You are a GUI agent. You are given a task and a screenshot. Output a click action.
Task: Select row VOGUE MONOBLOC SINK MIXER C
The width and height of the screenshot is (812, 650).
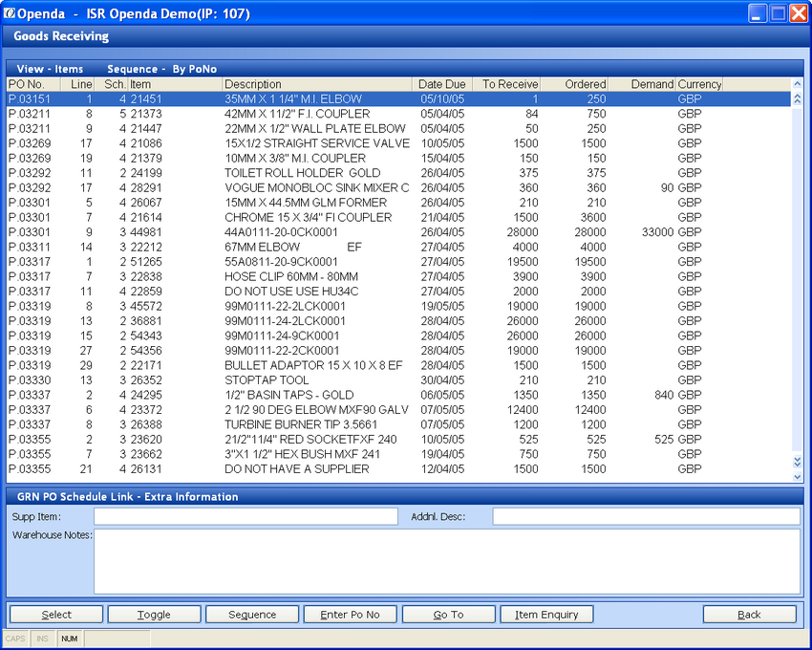pyautogui.click(x=398, y=187)
